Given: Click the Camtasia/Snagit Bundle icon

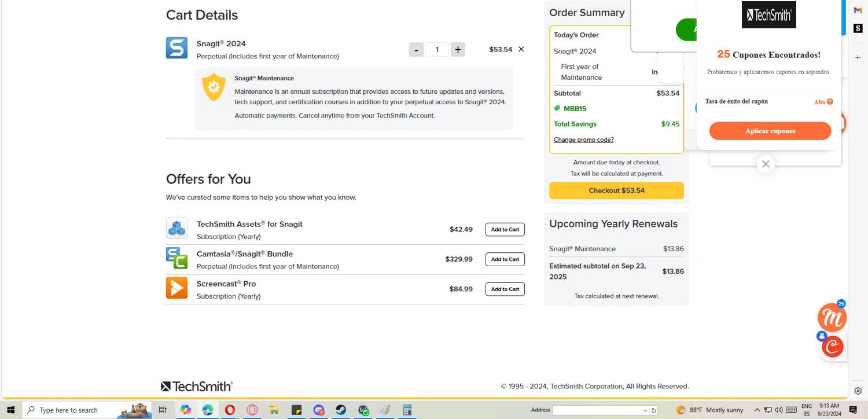Looking at the screenshot, I should tap(176, 258).
